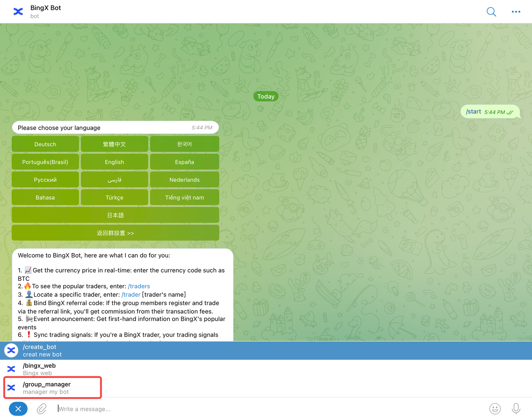Select Deutsch language button
Screen dimensions: 532x420
pyautogui.click(x=45, y=144)
